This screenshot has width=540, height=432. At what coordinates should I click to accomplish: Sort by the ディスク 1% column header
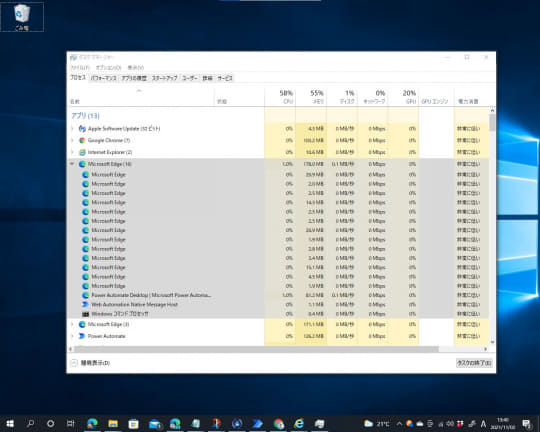point(342,97)
